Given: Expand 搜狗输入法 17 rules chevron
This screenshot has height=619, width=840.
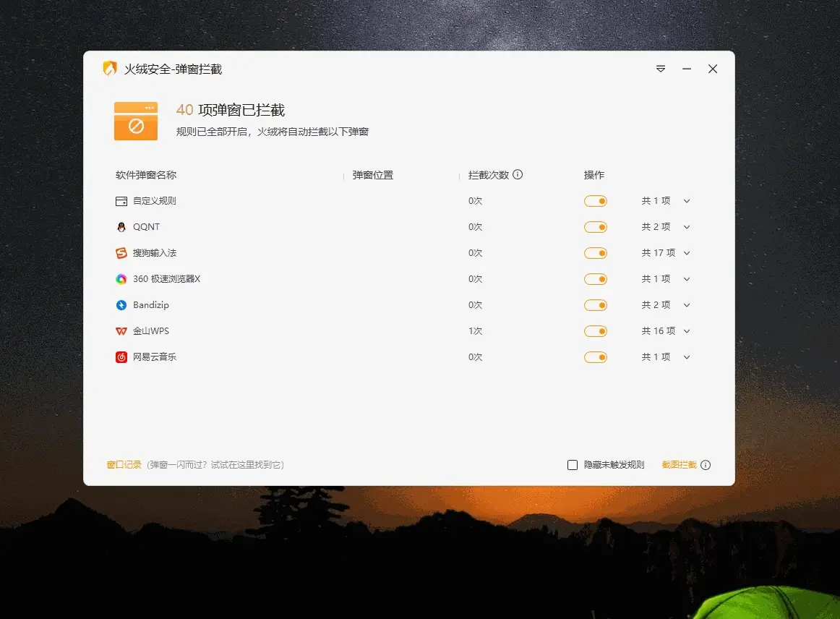Looking at the screenshot, I should click(x=687, y=254).
